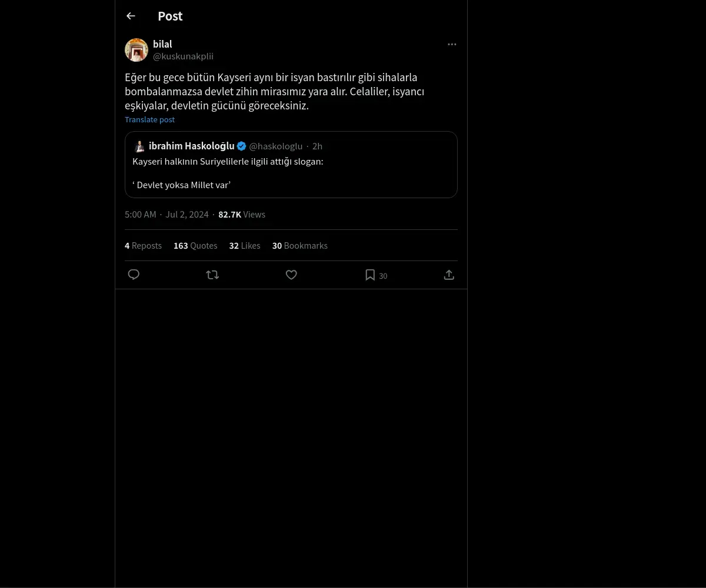This screenshot has height=588, width=706.
Task: Click the back arrow icon
Action: [x=131, y=16]
